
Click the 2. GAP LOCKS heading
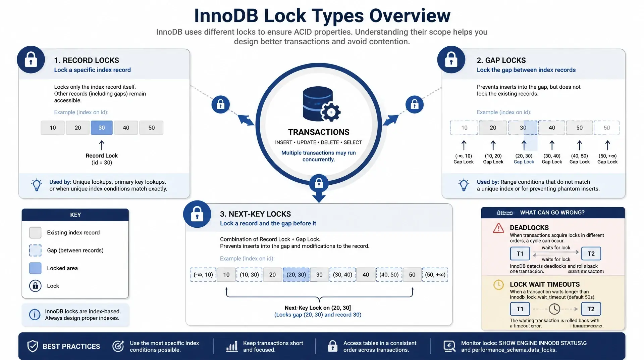tap(501, 60)
